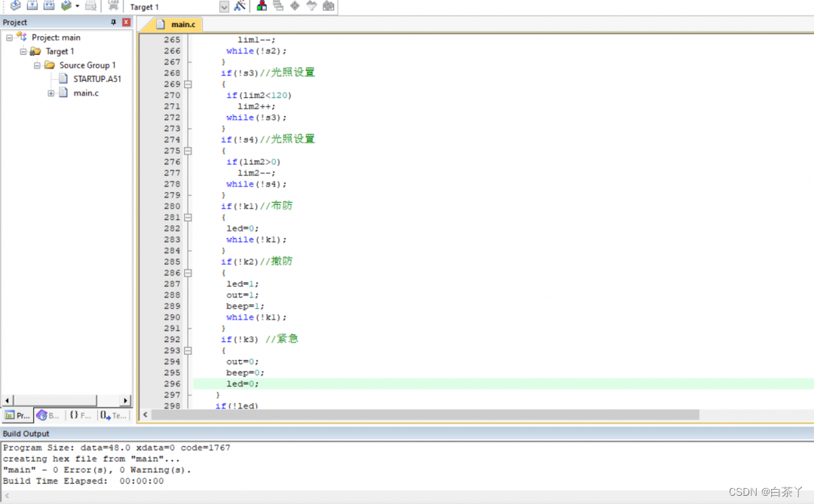
Task: Open Options for Target wand icon
Action: pyautogui.click(x=240, y=6)
